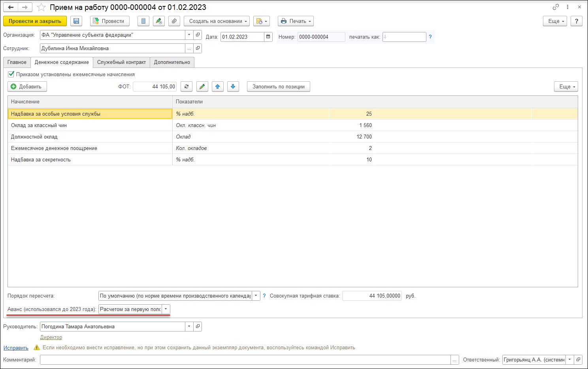Screen dimensions: 588x369
Task: Expand the Ответственный dropdown
Action: 570,360
